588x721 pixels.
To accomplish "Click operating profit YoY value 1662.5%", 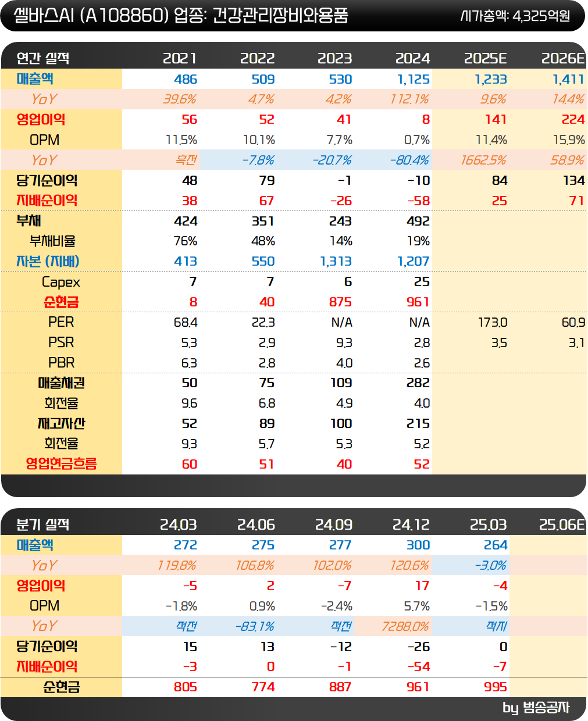I will coord(484,160).
